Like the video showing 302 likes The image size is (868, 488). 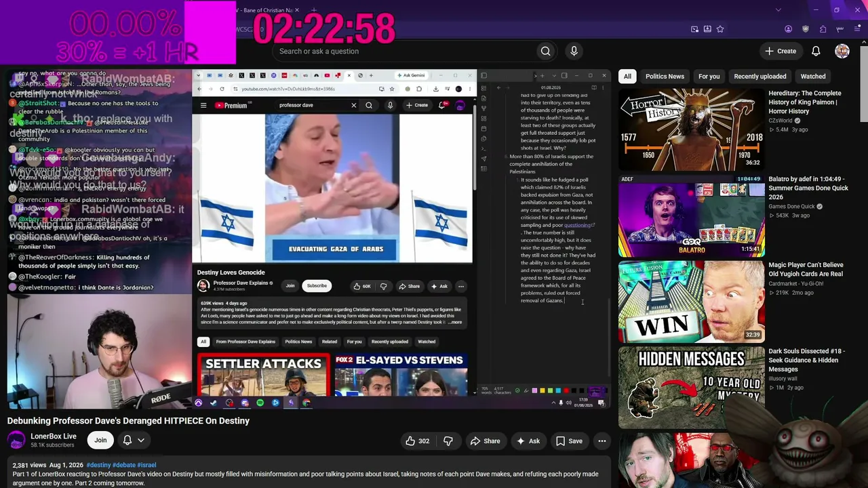pyautogui.click(x=417, y=441)
